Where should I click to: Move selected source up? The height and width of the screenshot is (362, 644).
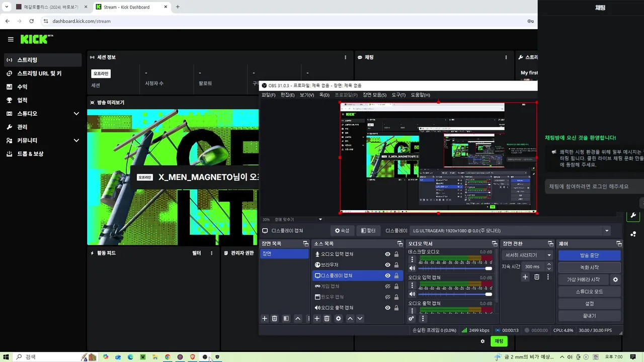pos(350,318)
